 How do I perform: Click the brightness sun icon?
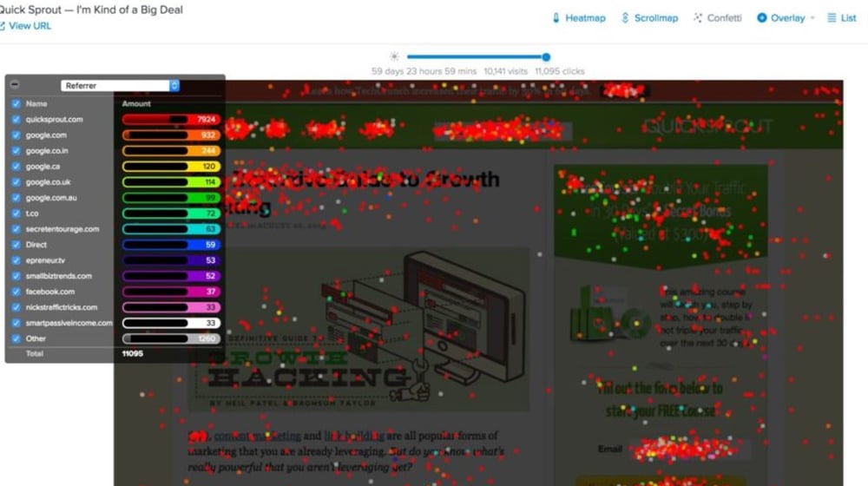tap(394, 56)
